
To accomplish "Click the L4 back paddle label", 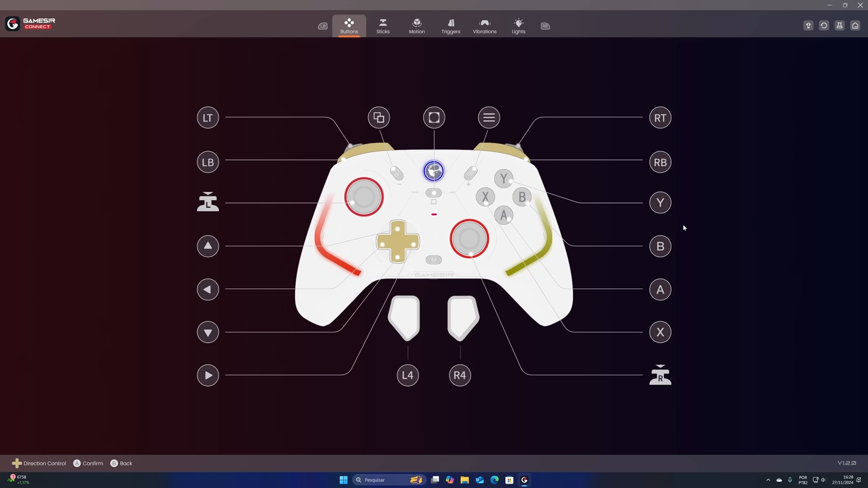I will pyautogui.click(x=408, y=375).
